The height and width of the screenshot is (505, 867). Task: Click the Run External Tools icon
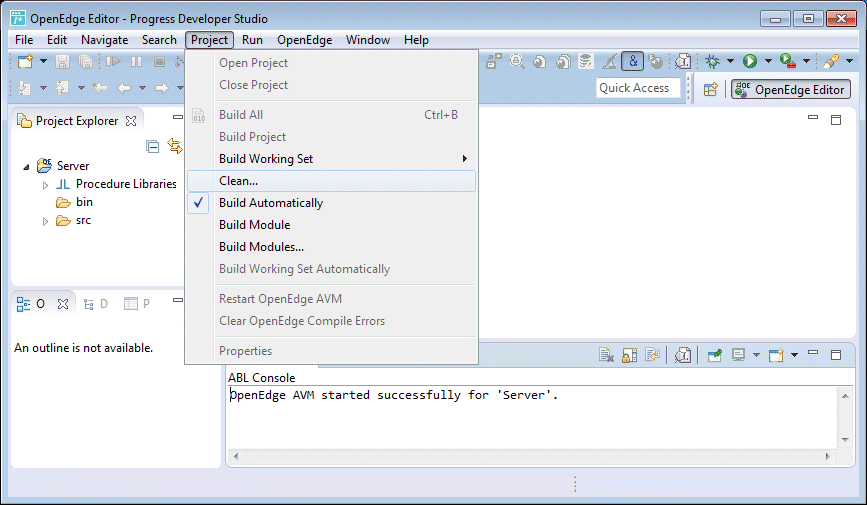[x=787, y=61]
